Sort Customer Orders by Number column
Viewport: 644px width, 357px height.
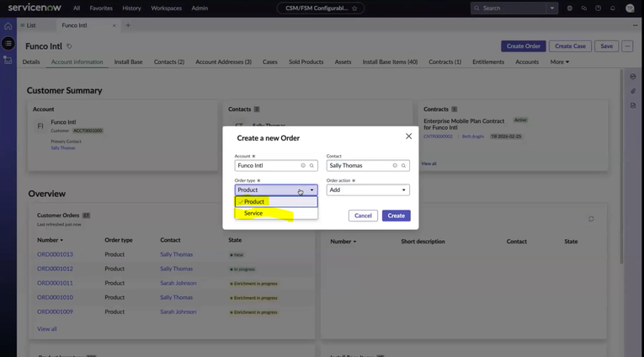tap(51, 240)
